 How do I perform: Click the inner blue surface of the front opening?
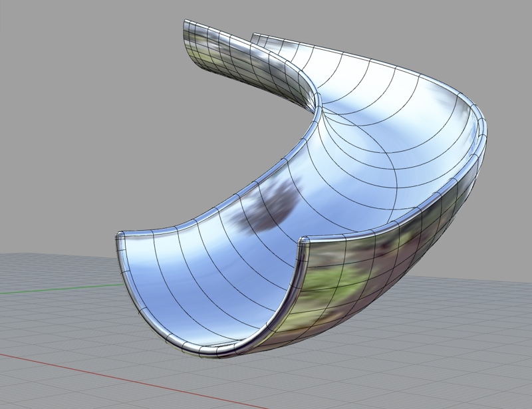pyautogui.click(x=199, y=279)
